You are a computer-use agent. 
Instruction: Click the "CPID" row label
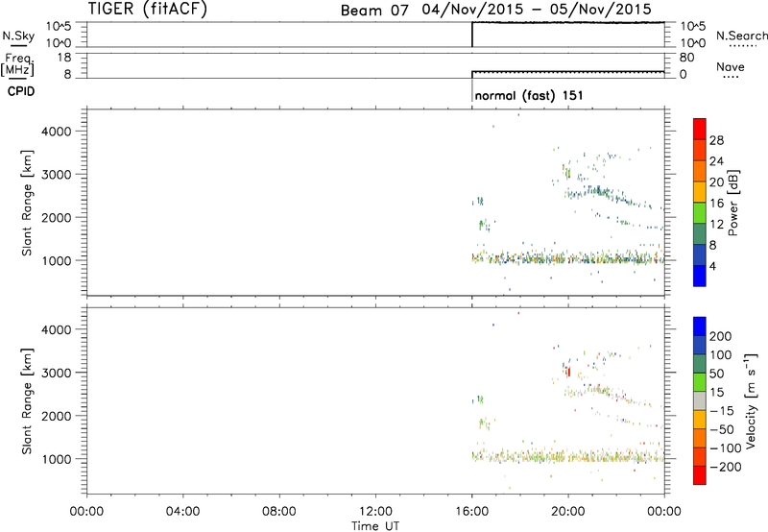point(21,91)
